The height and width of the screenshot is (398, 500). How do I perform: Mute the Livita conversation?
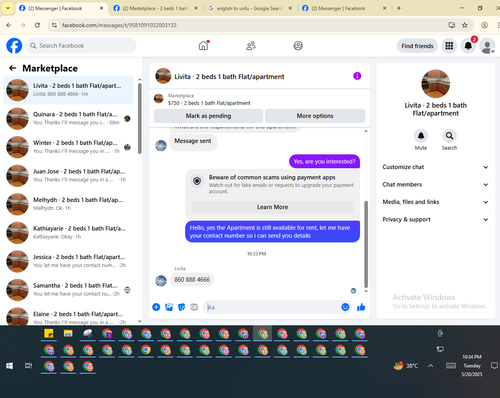coord(421,136)
